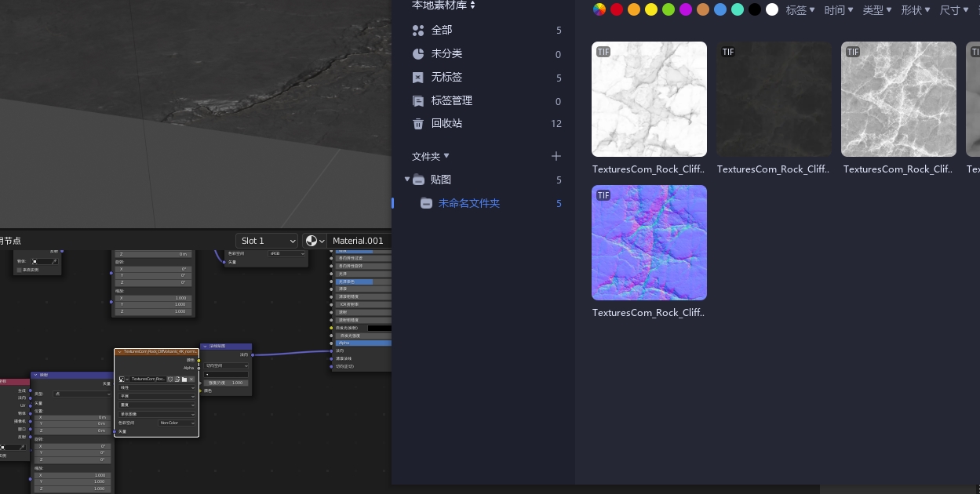Collapse the 映射 node with its header arrow
980x494 pixels.
[x=36, y=375]
